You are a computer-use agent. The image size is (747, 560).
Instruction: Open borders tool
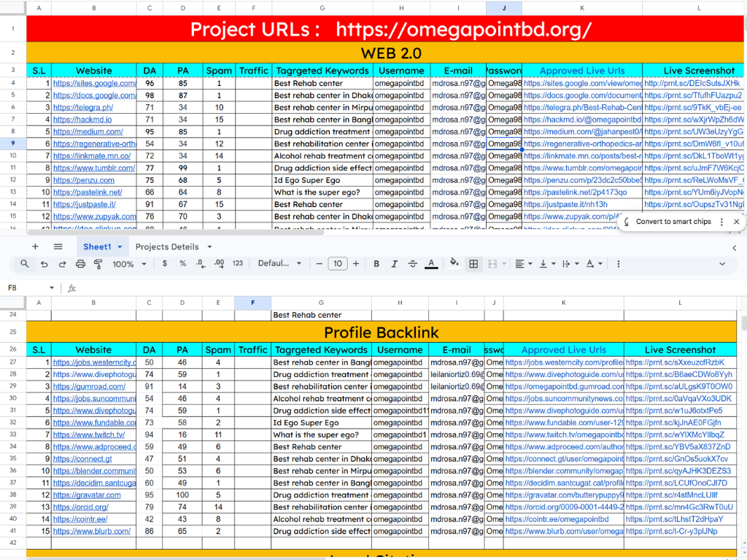pyautogui.click(x=473, y=264)
